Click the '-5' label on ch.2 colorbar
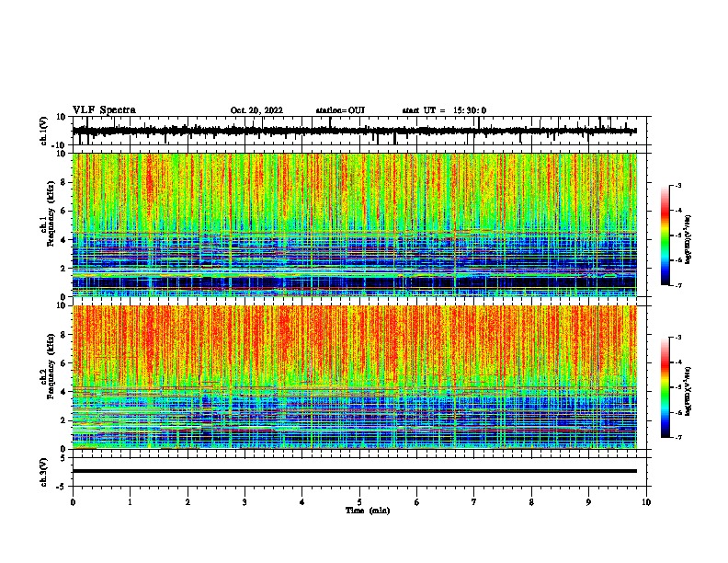 (677, 387)
